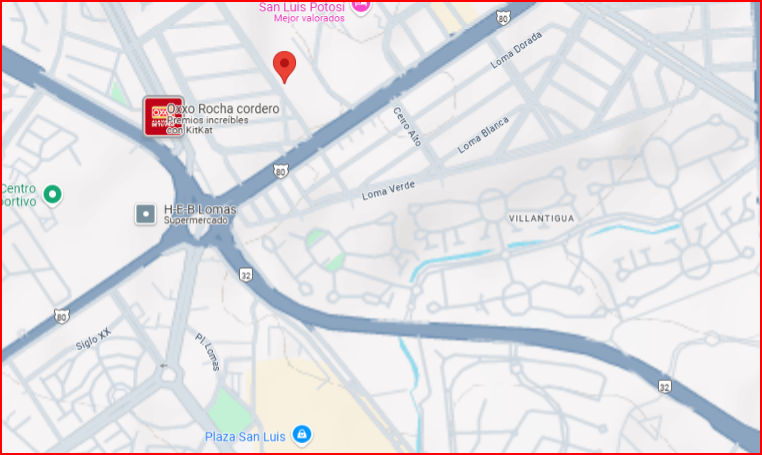Click the Oxxo Rocha cordero label

point(223,108)
